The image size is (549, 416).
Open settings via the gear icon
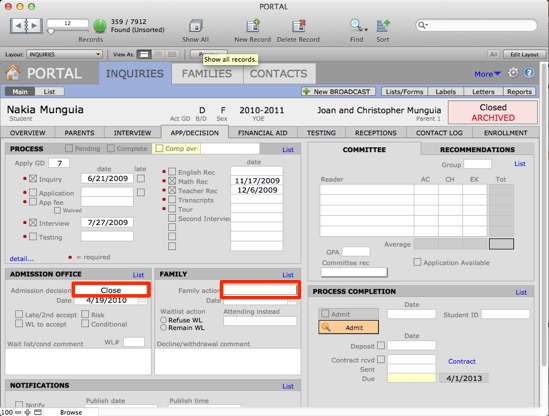pyautogui.click(x=513, y=73)
